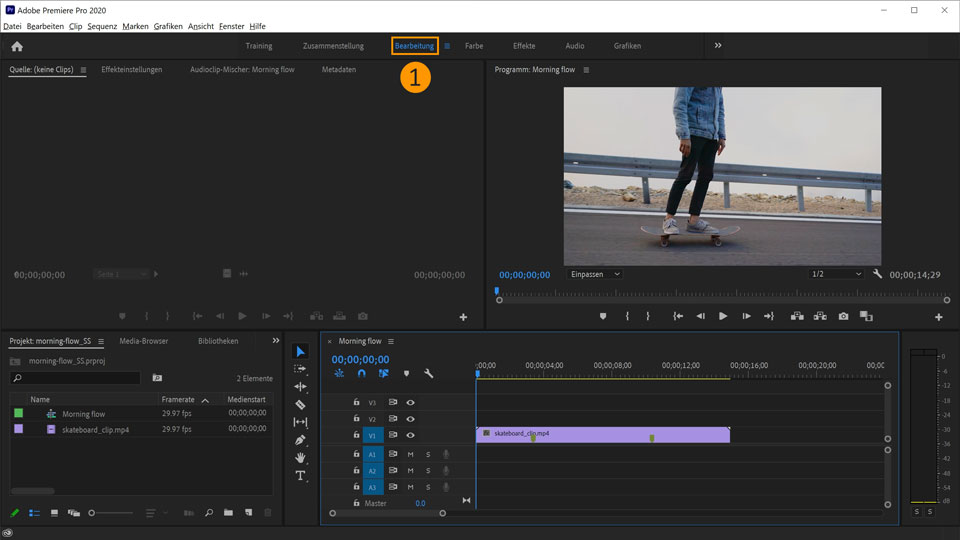Screen dimensions: 960x540
Task: Choose the Hand tool
Action: (301, 458)
